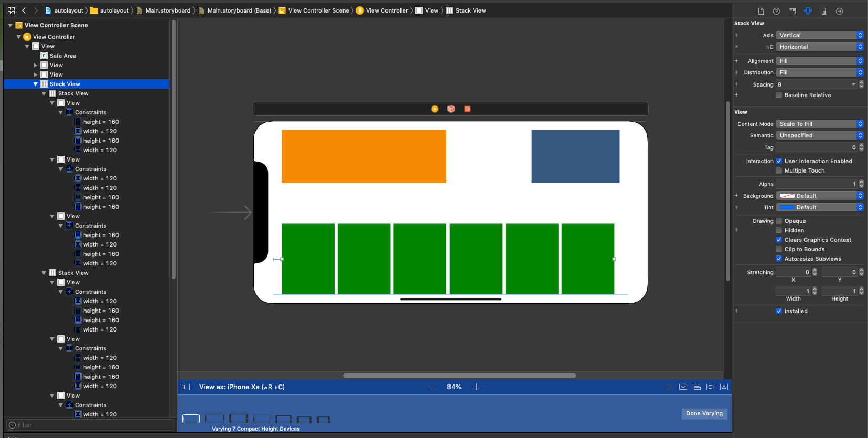Enable the Baseline Relative checkbox
Image resolution: width=868 pixels, height=438 pixels.
tap(779, 95)
